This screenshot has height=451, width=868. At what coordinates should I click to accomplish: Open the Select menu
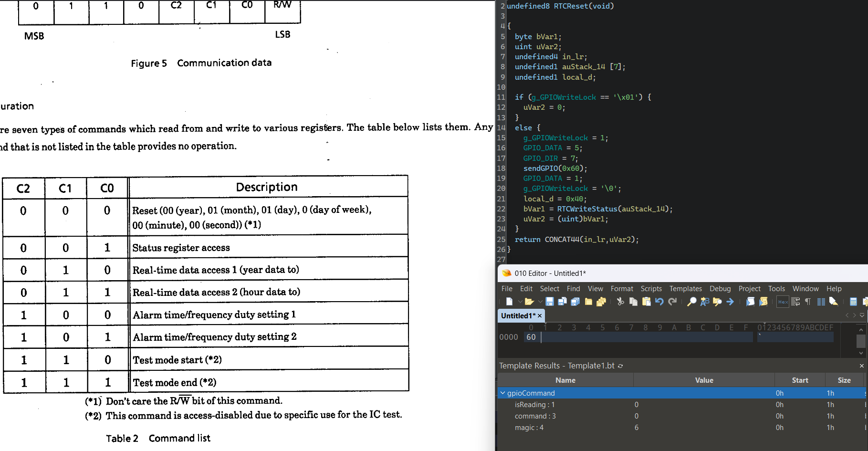point(550,288)
